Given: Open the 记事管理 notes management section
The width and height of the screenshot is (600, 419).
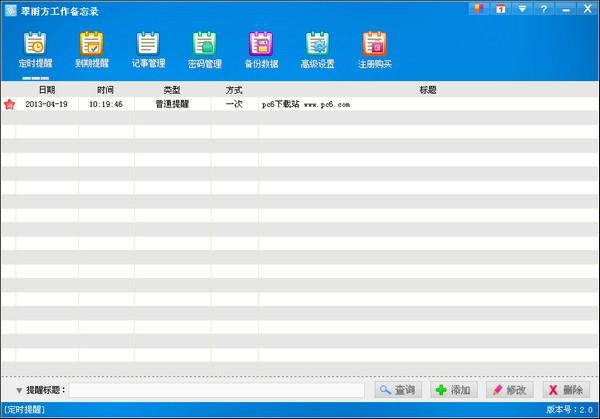Looking at the screenshot, I should [x=148, y=50].
